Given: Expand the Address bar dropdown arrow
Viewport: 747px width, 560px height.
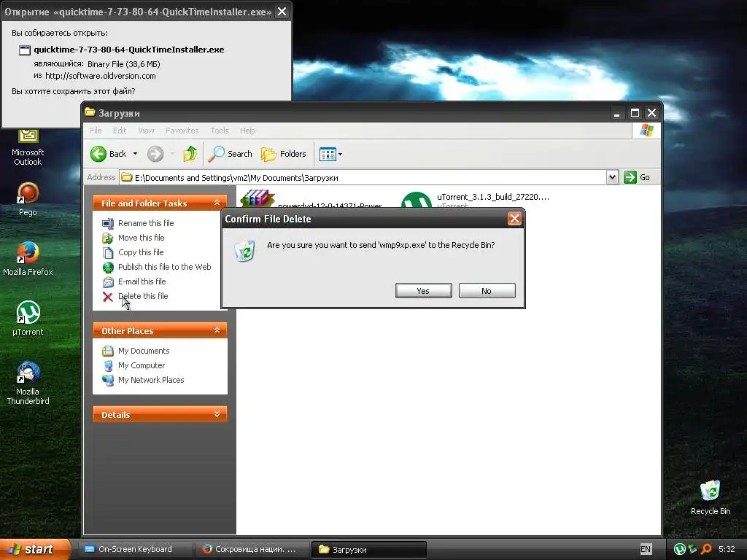Looking at the screenshot, I should click(612, 178).
